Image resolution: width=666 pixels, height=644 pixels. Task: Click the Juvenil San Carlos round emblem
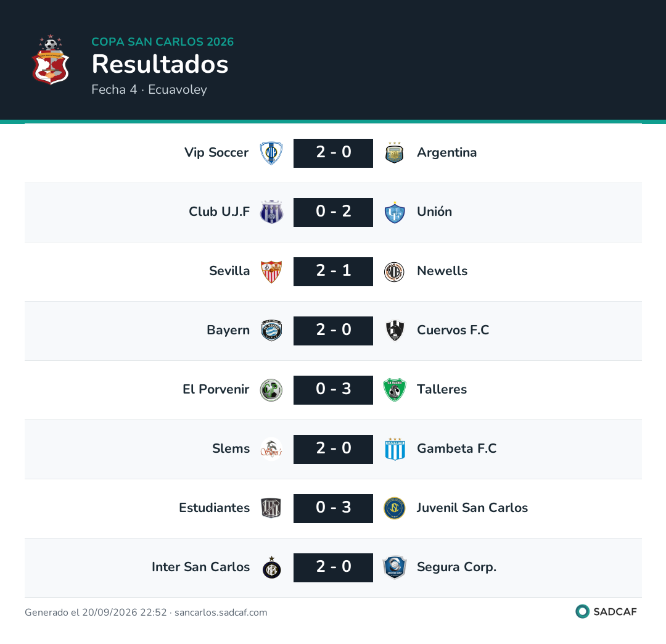tap(395, 508)
